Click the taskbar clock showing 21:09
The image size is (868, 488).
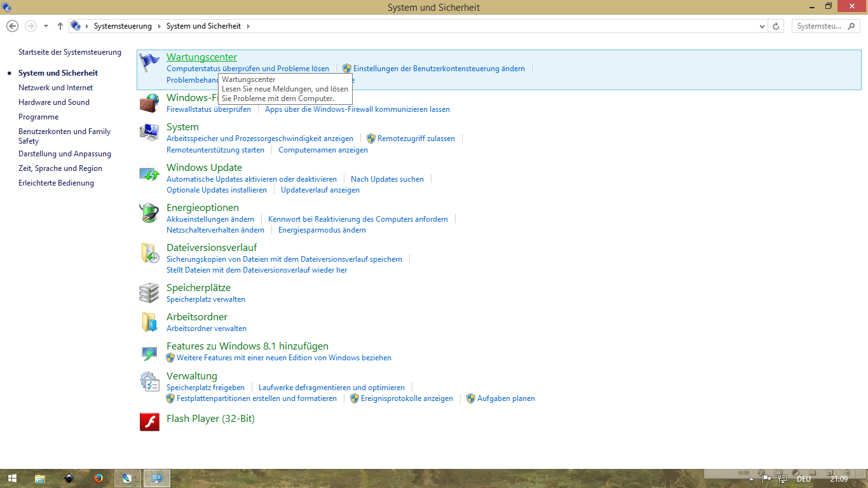[839, 479]
